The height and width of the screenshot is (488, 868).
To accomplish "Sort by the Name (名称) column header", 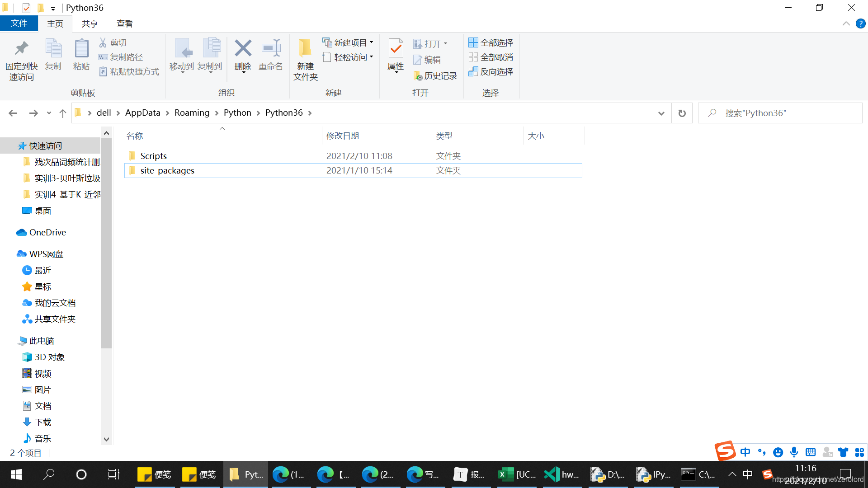I will (x=135, y=136).
